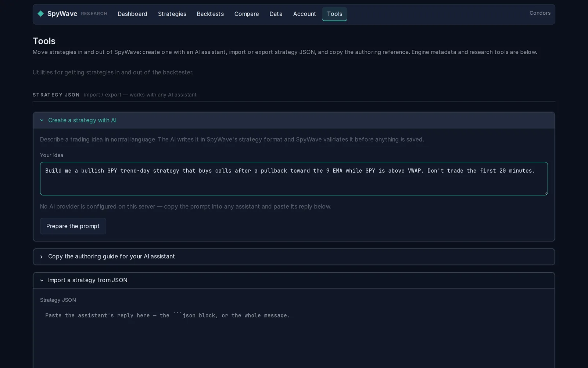Collapse the Import a strategy from JSON section
588x368 pixels.
[294, 280]
